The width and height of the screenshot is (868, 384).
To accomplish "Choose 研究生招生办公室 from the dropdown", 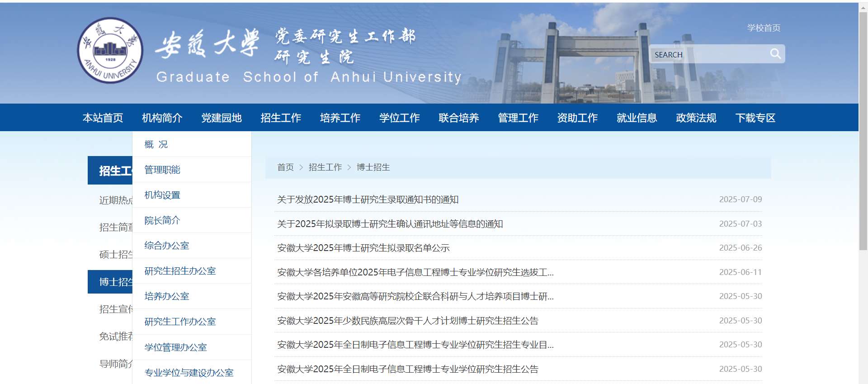I will tap(180, 271).
